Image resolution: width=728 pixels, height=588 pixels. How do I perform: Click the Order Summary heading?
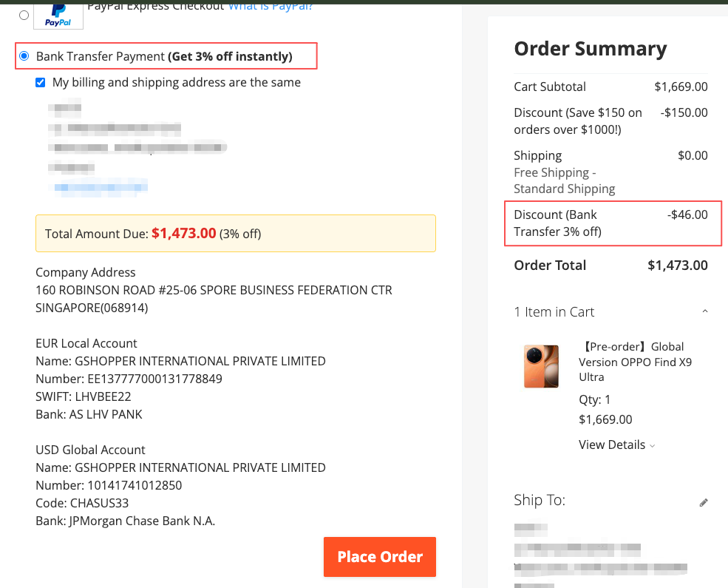590,48
